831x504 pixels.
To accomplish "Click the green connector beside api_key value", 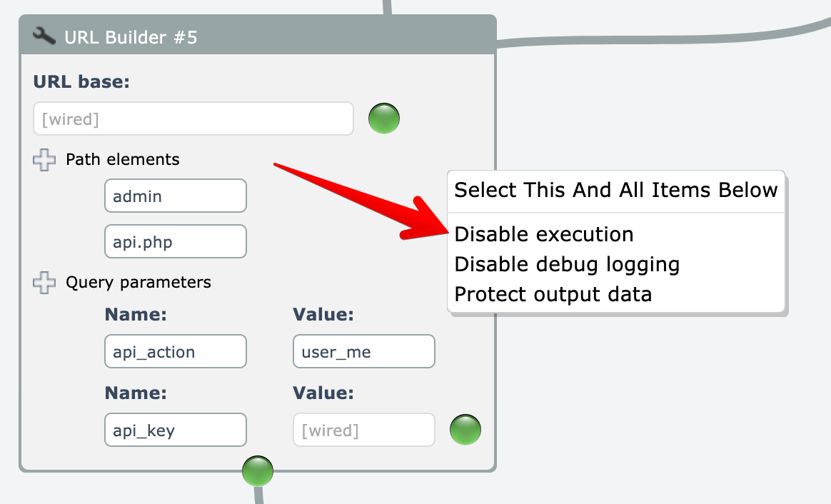I will [465, 430].
